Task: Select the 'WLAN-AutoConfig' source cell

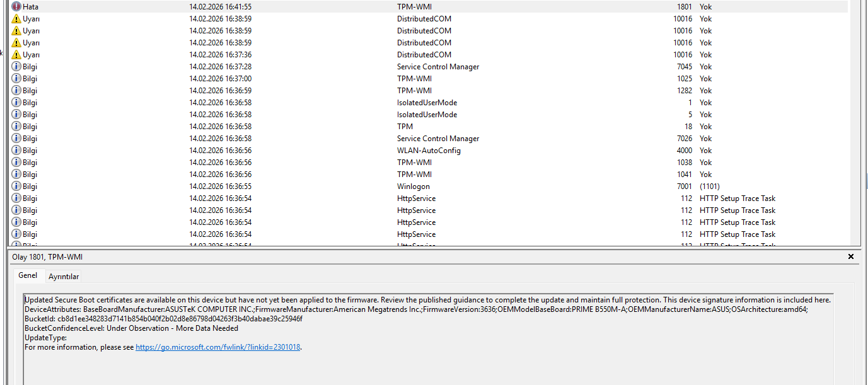Action: pos(429,151)
